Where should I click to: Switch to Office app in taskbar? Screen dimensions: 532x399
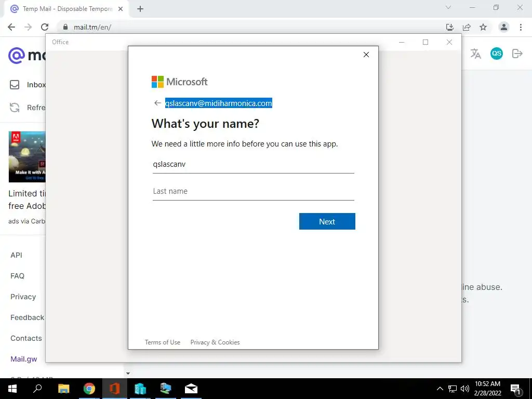(115, 389)
